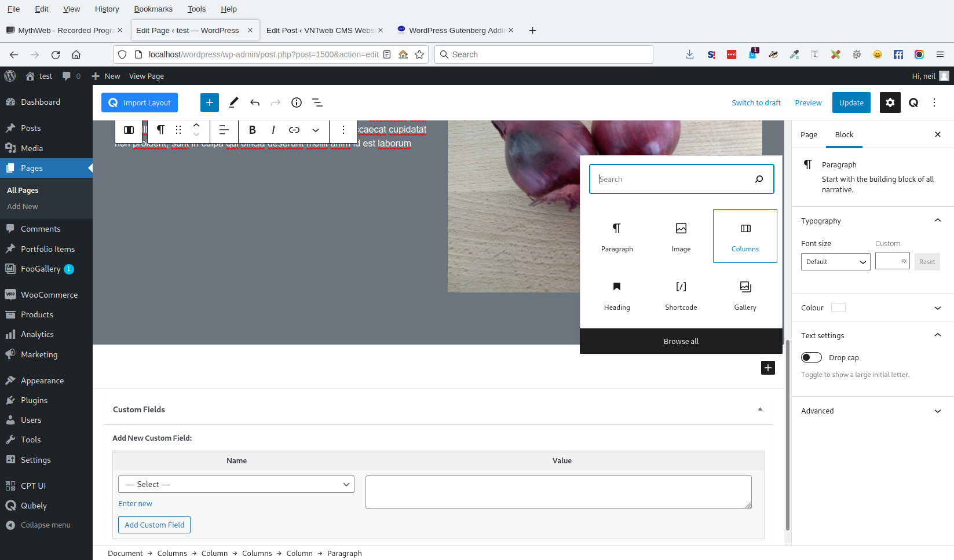Open the custom field Select dropdown
954x560 pixels.
(236, 484)
